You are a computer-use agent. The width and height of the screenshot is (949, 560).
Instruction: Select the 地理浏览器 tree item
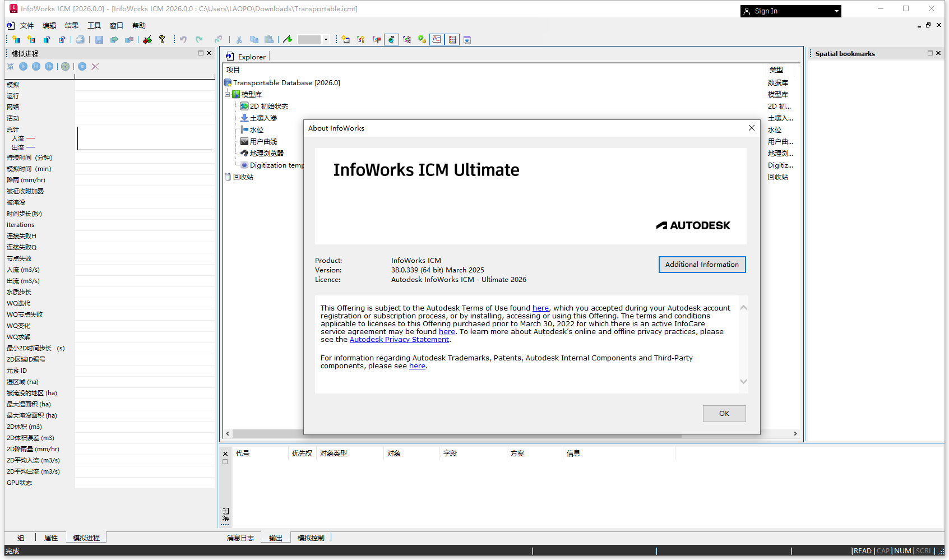pos(267,153)
